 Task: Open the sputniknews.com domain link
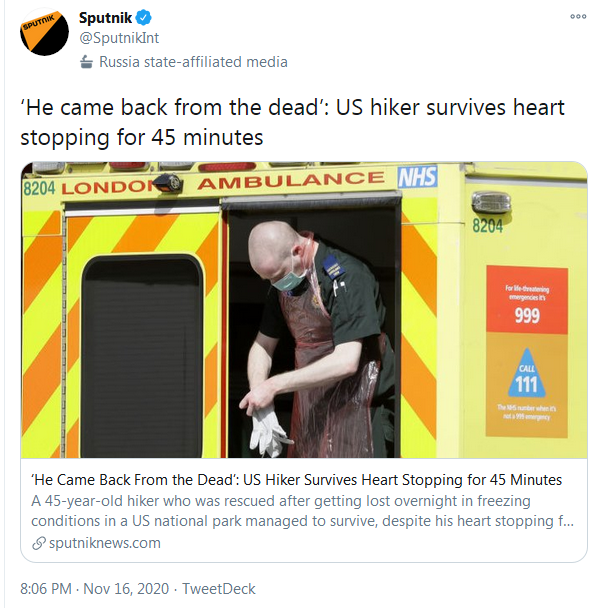105,543
